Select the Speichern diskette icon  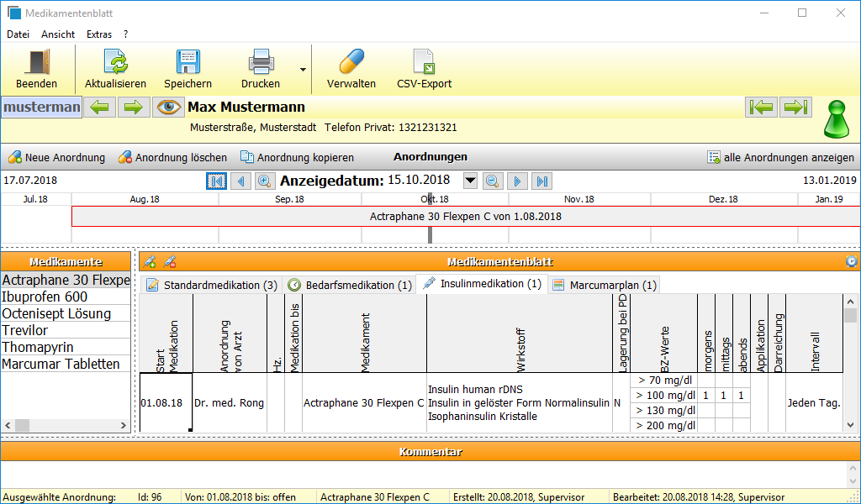(x=188, y=60)
